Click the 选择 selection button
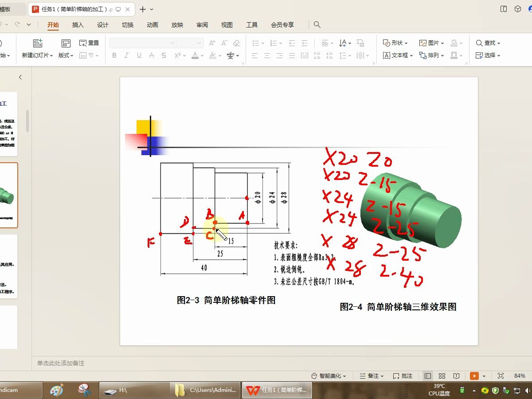532x399 pixels. click(x=488, y=55)
